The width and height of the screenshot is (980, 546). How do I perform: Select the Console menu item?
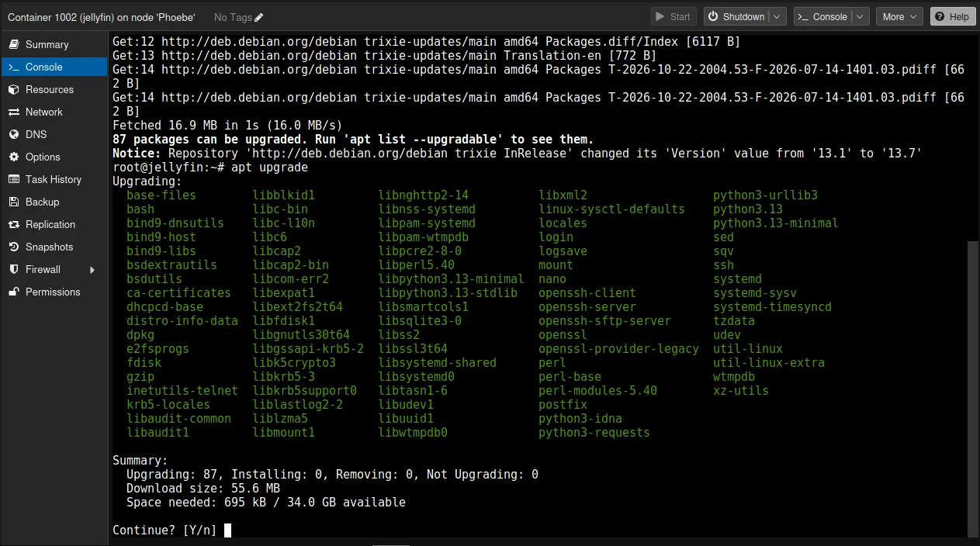54,67
